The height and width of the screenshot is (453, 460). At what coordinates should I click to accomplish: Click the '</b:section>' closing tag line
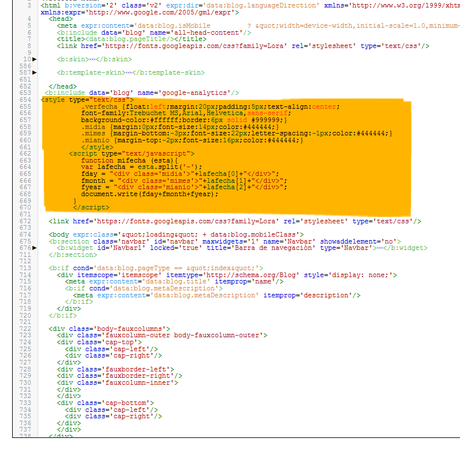(x=73, y=255)
